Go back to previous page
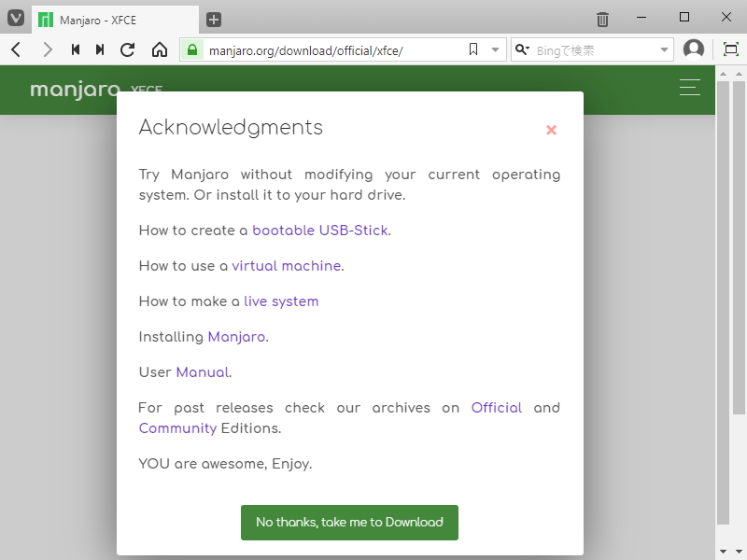The image size is (747, 560). tap(16, 49)
